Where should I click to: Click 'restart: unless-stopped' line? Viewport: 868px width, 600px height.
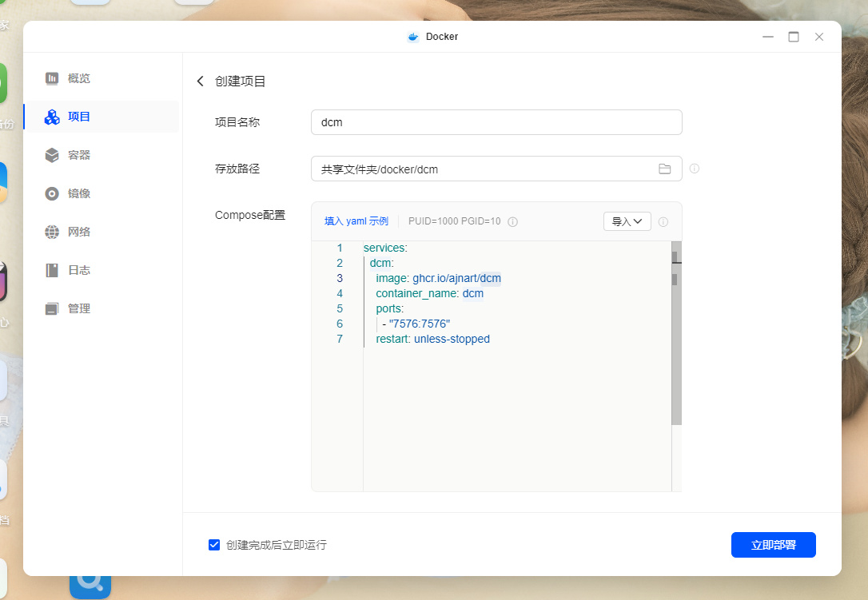(433, 339)
